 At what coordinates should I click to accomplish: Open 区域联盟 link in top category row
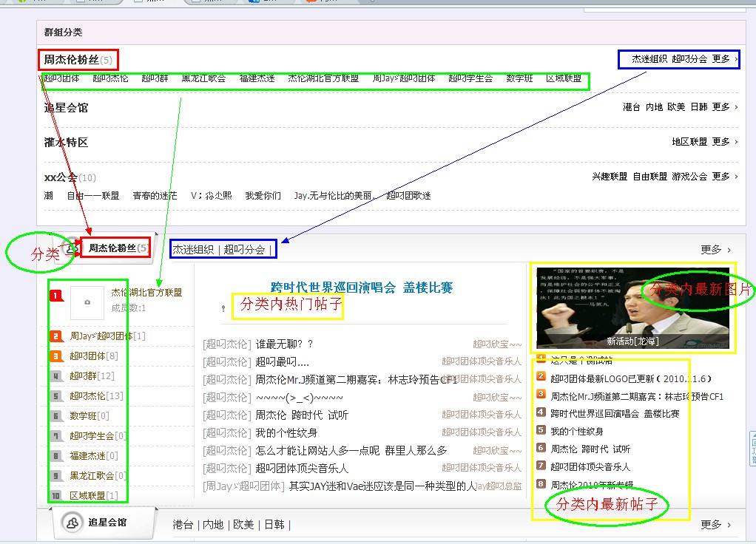coord(564,78)
